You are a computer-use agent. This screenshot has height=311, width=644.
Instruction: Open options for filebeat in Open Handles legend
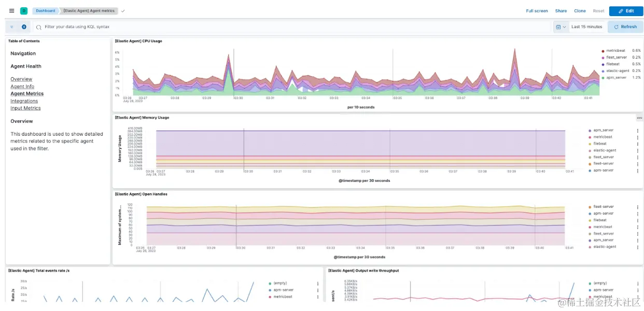(638, 220)
